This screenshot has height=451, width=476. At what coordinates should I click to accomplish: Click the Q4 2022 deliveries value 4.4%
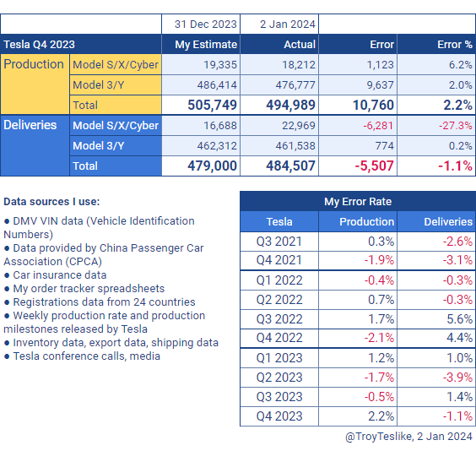[436, 338]
